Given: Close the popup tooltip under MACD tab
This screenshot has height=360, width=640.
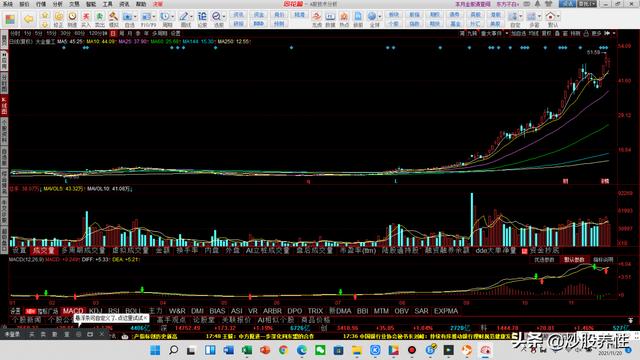Looking at the screenshot, I should pyautogui.click(x=146, y=318).
